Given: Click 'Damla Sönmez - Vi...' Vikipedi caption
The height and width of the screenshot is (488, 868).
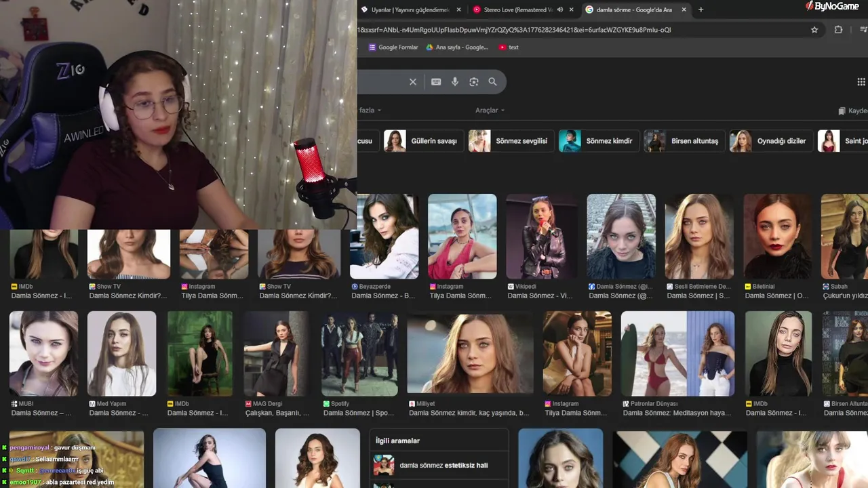Looking at the screenshot, I should (x=541, y=296).
